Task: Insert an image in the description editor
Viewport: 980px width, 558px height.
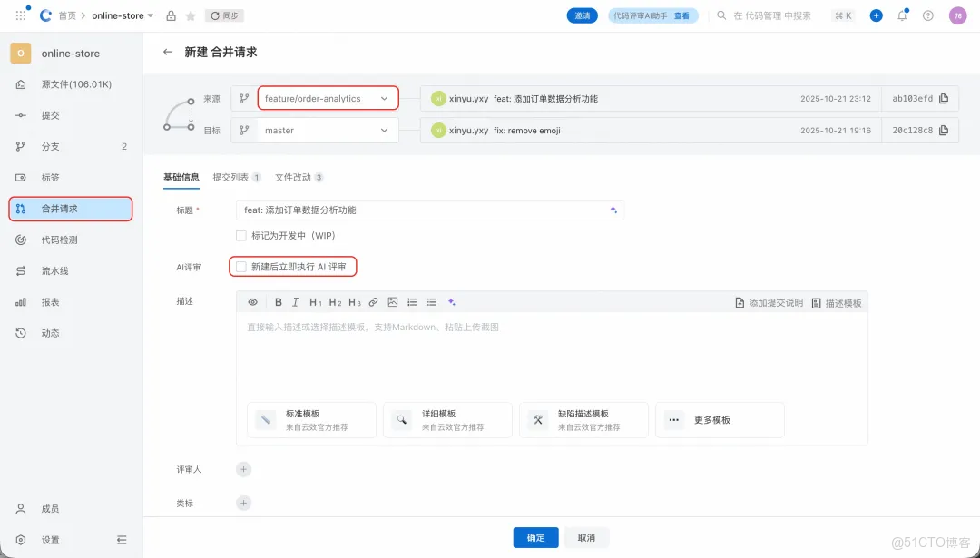Action: coord(393,302)
